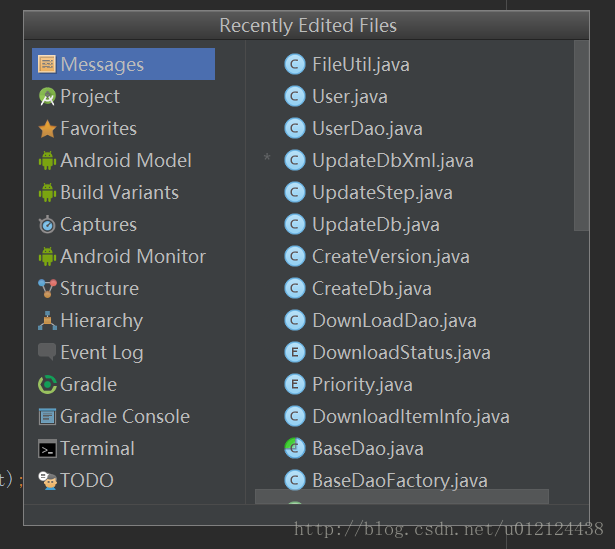Click the abstract class icon beside BaseDao.java

coord(295,449)
